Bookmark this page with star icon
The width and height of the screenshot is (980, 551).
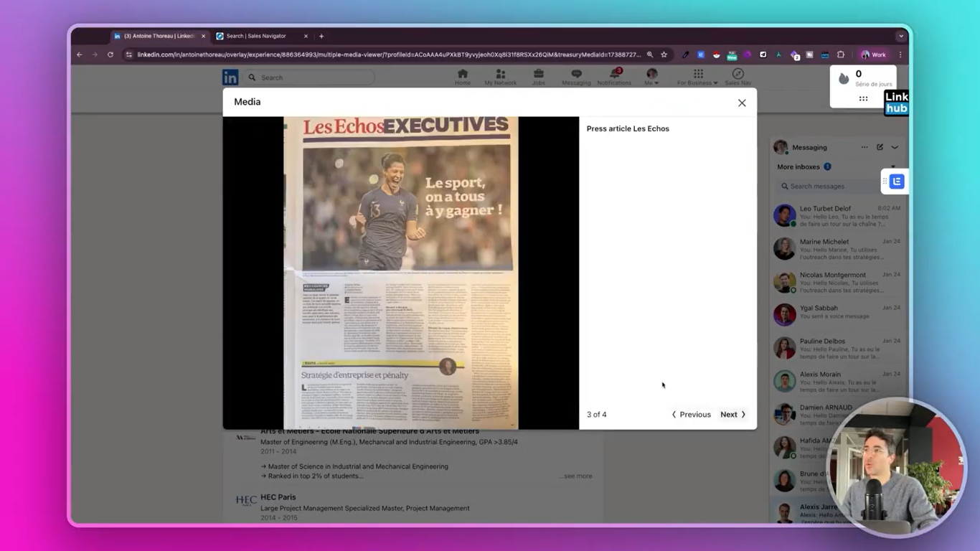tap(664, 55)
